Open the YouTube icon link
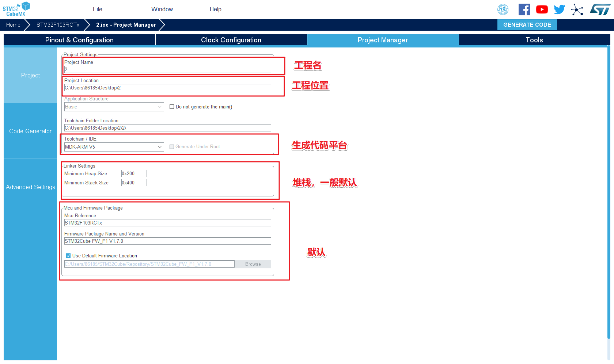Image resolution: width=614 pixels, height=364 pixels. pos(542,9)
